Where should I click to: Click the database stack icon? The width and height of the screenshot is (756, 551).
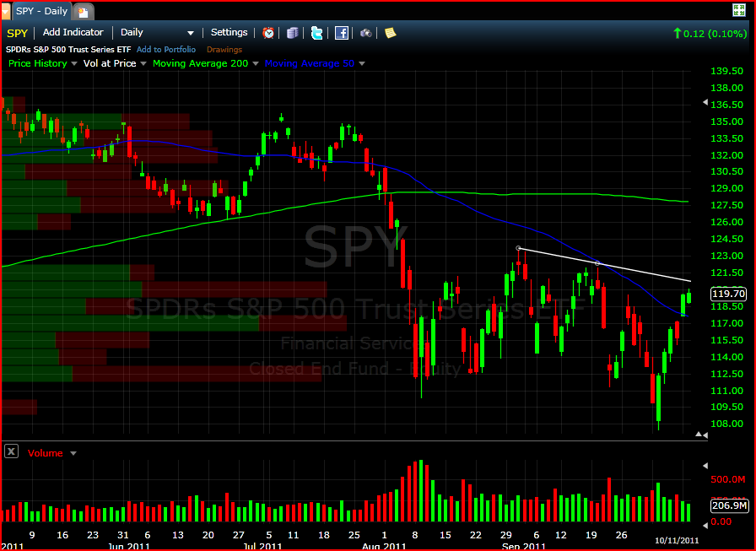click(292, 33)
